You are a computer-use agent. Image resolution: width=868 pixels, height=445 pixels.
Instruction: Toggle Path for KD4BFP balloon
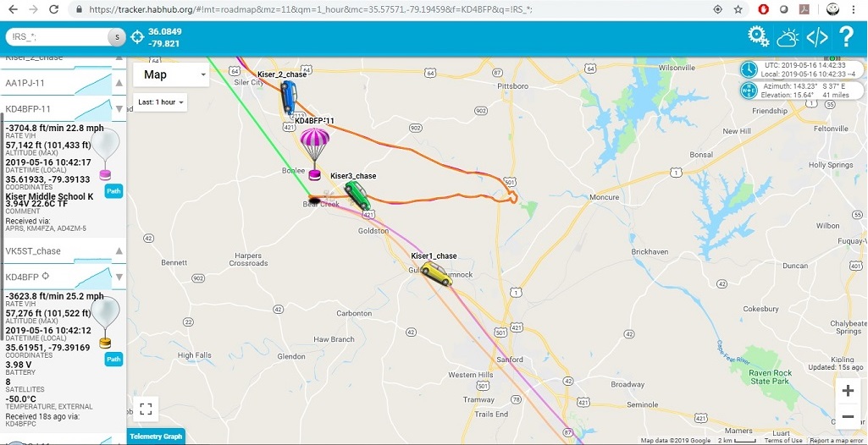click(x=113, y=360)
